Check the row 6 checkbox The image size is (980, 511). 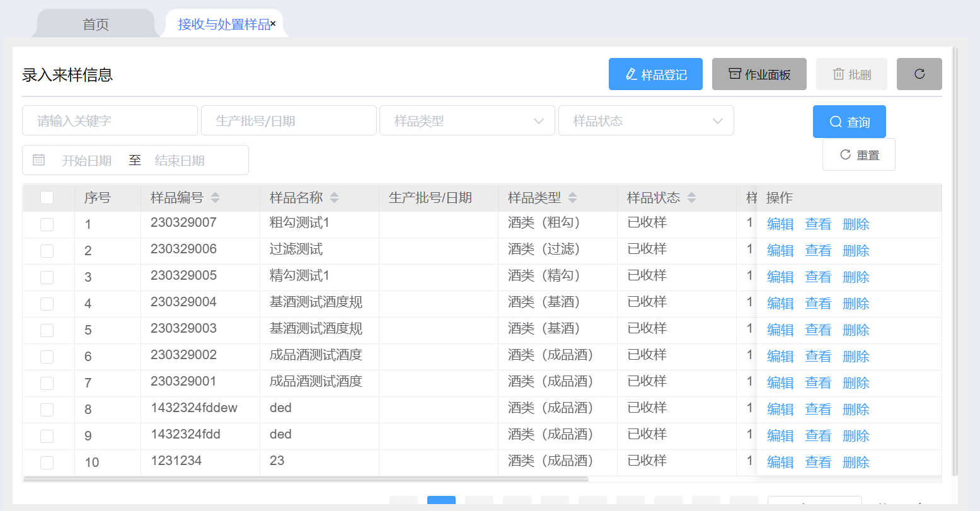click(47, 357)
